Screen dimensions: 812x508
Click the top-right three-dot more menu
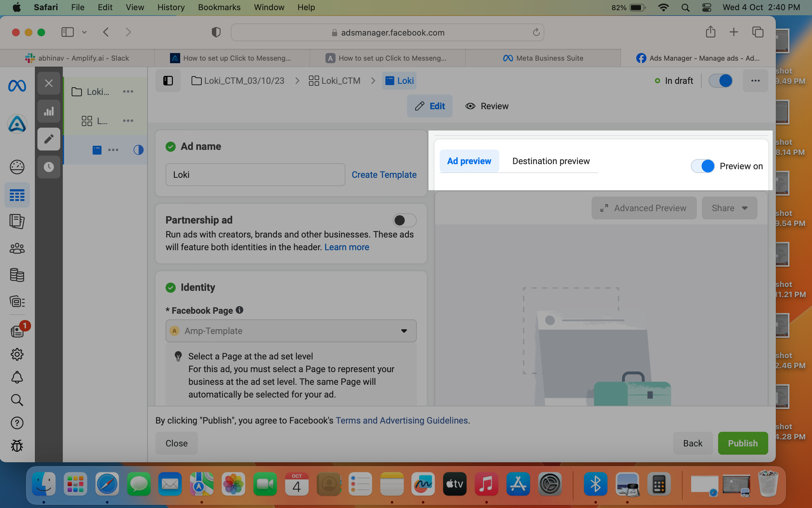[x=755, y=81]
